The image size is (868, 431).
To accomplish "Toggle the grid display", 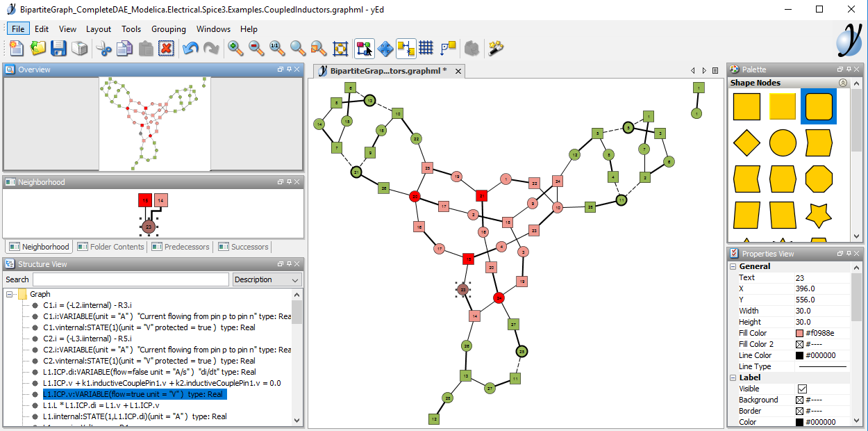I will coord(426,49).
